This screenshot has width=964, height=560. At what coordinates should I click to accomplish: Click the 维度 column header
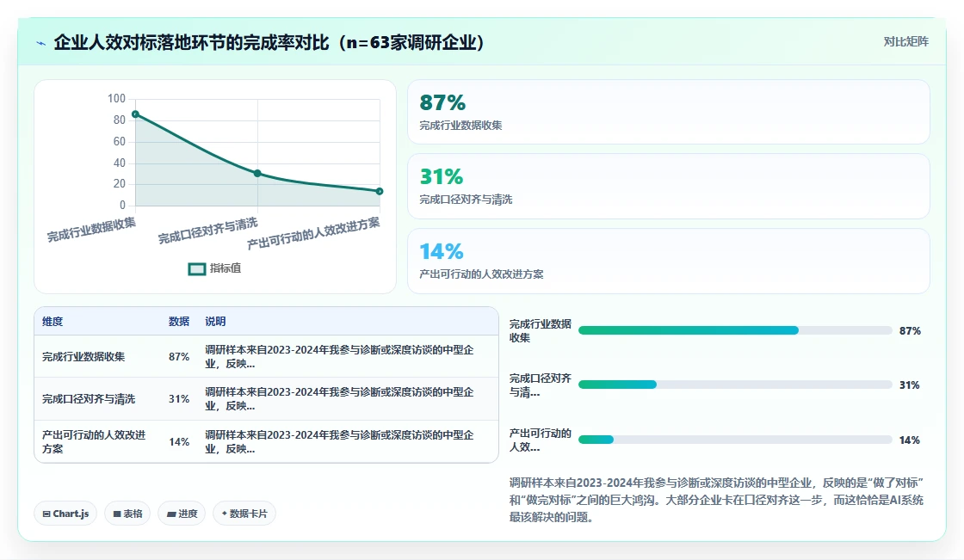(53, 322)
